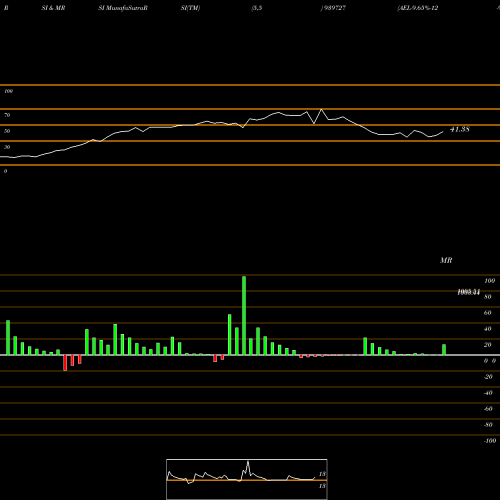Click the '60' axis label of MR panel
This screenshot has height=500, width=500.
488,313
